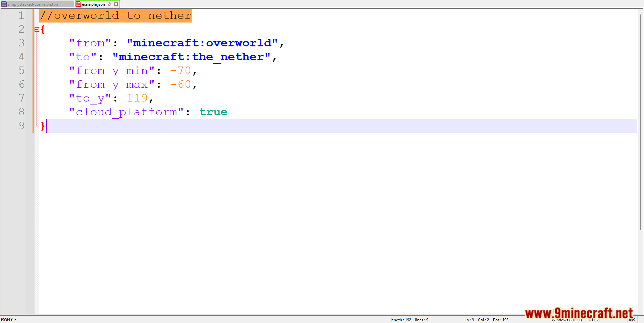This screenshot has height=323, width=644.
Task: Click the JSON file label in status bar
Action: (x=9, y=320)
